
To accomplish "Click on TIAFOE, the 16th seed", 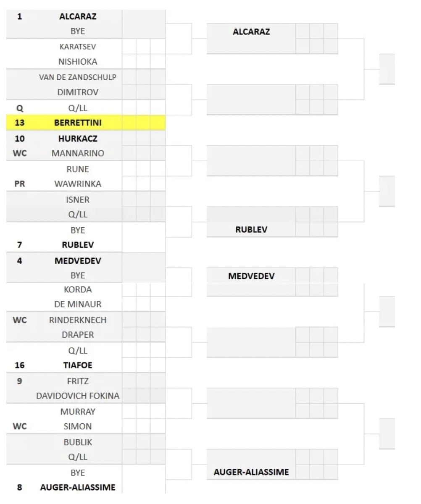I will coord(78,365).
